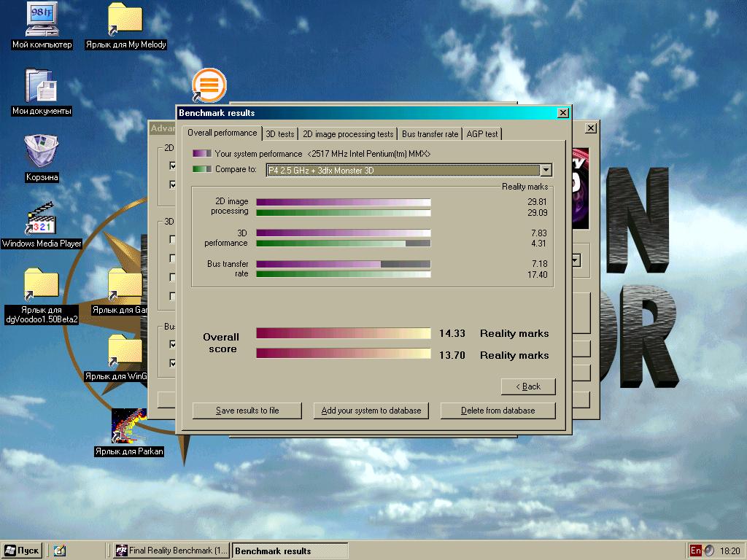Select the orange round shortcut icon on desktop
Image resolution: width=747 pixels, height=560 pixels.
coord(209,86)
